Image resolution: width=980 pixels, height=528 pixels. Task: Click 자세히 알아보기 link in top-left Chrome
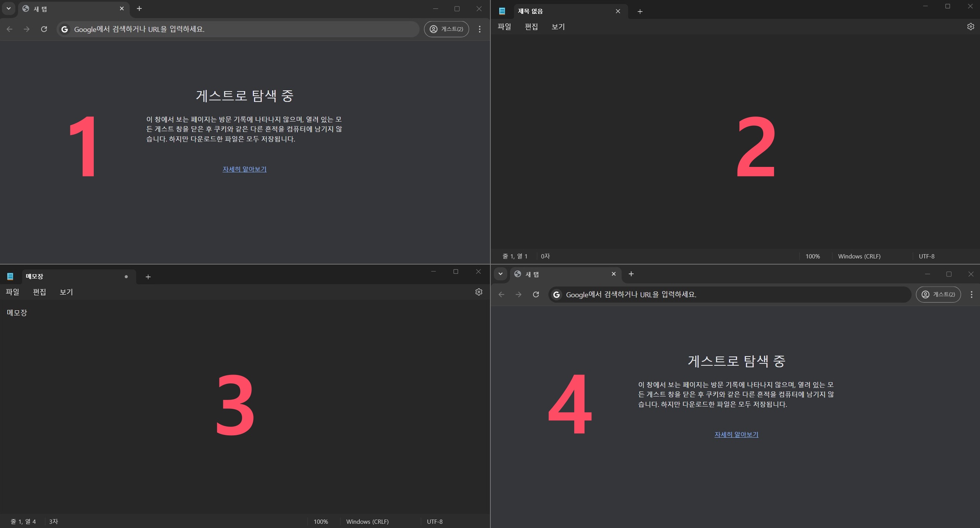244,169
